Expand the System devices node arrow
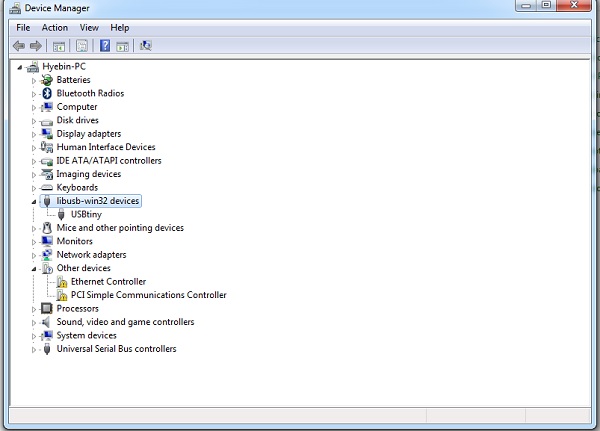The height and width of the screenshot is (431, 600). [34, 336]
